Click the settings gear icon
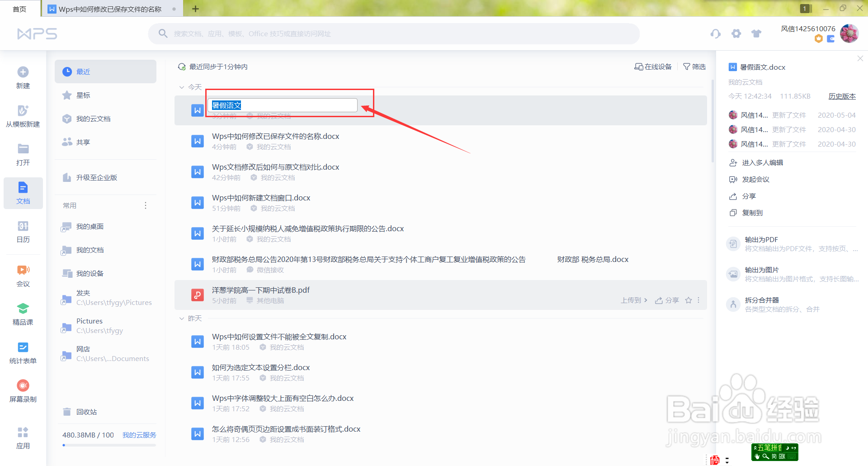The image size is (868, 466). pos(736,33)
